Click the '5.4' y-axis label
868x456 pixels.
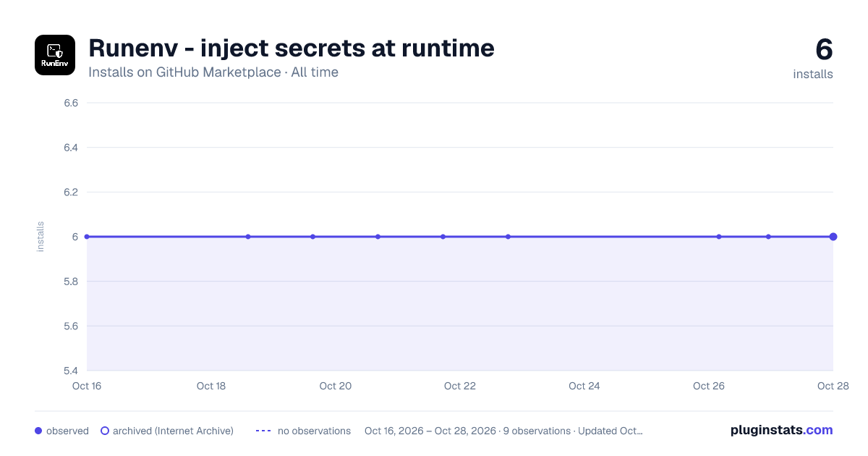point(71,371)
